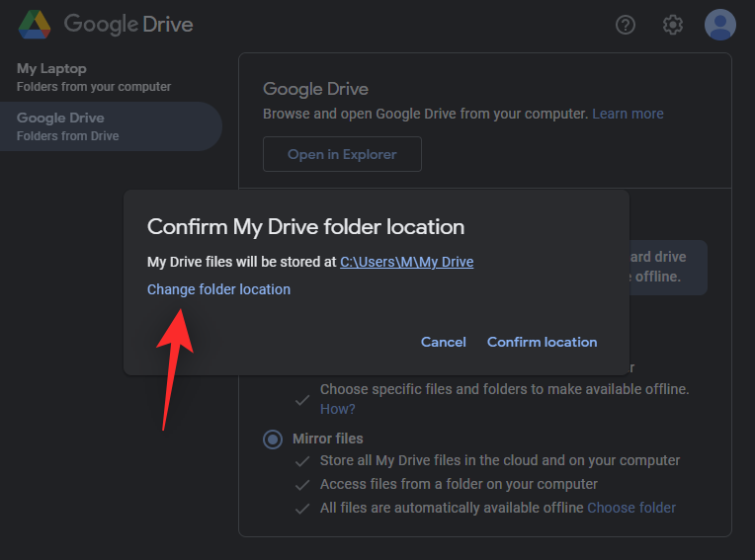
Task: Click "All files are automatically available offline" text
Action: point(452,508)
